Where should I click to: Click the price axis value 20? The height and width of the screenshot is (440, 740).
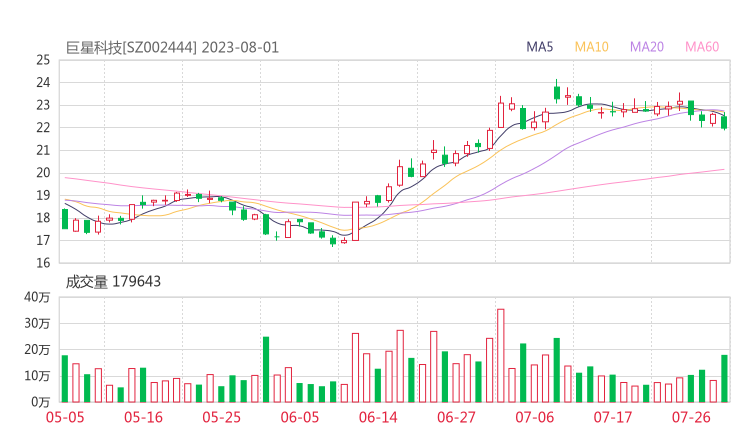click(x=43, y=173)
